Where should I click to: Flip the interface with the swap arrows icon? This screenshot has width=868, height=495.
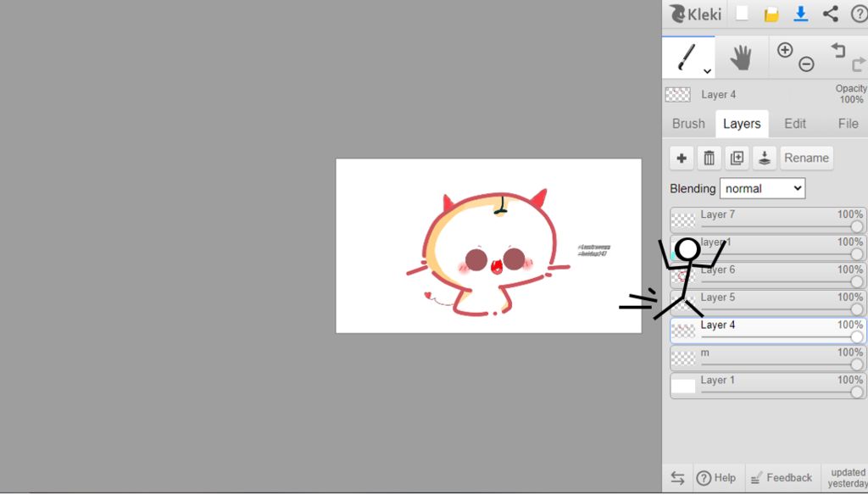(x=677, y=478)
